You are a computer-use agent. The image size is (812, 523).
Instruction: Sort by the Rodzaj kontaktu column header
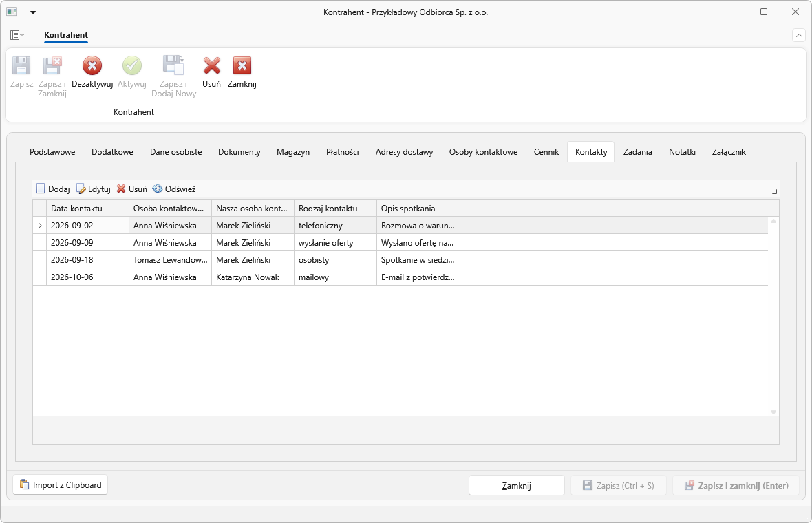coord(336,208)
